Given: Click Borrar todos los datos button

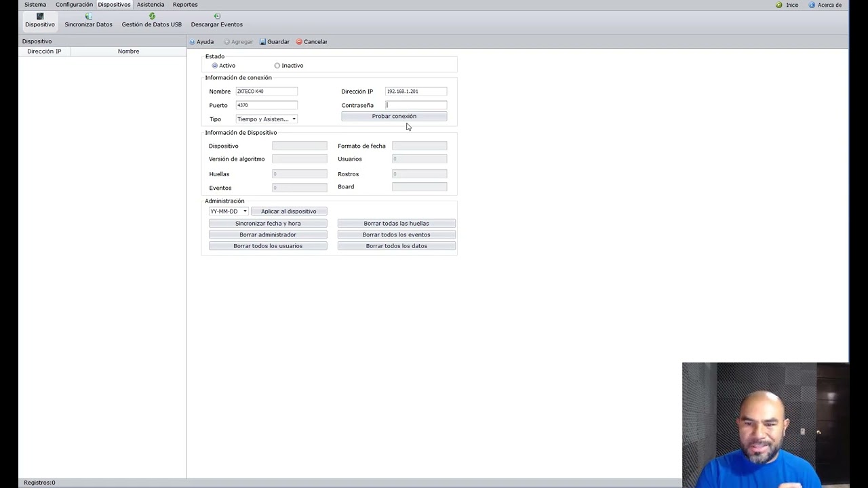Looking at the screenshot, I should coord(397,246).
